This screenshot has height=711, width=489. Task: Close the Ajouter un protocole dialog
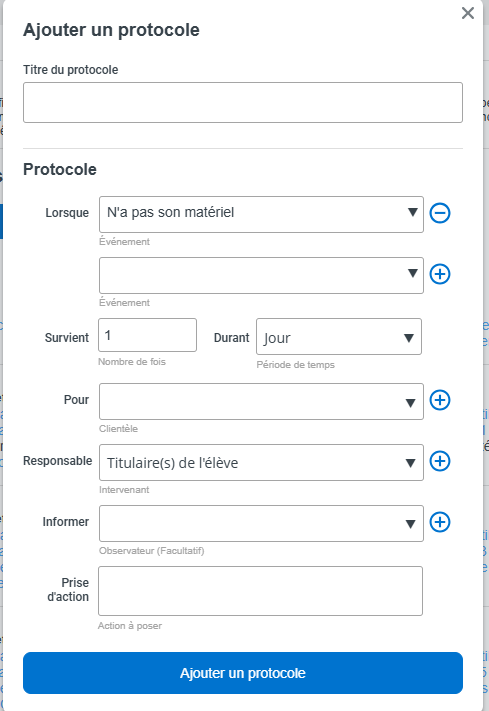468,13
